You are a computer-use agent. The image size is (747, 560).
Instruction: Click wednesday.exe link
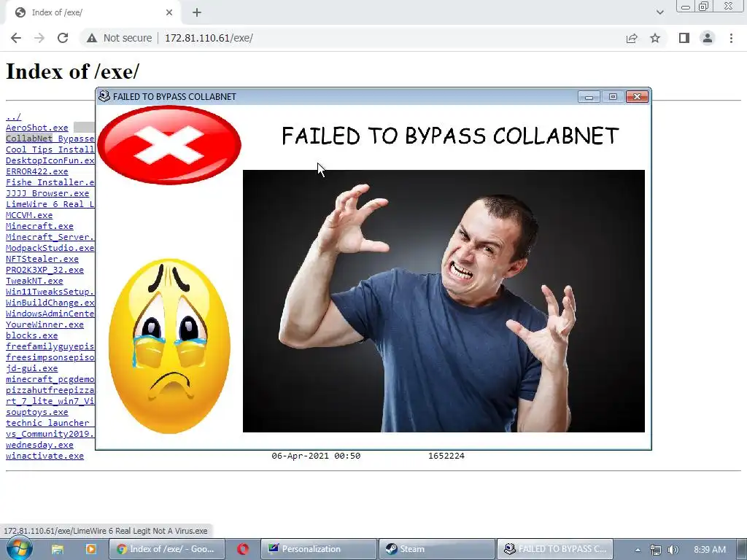coord(39,446)
